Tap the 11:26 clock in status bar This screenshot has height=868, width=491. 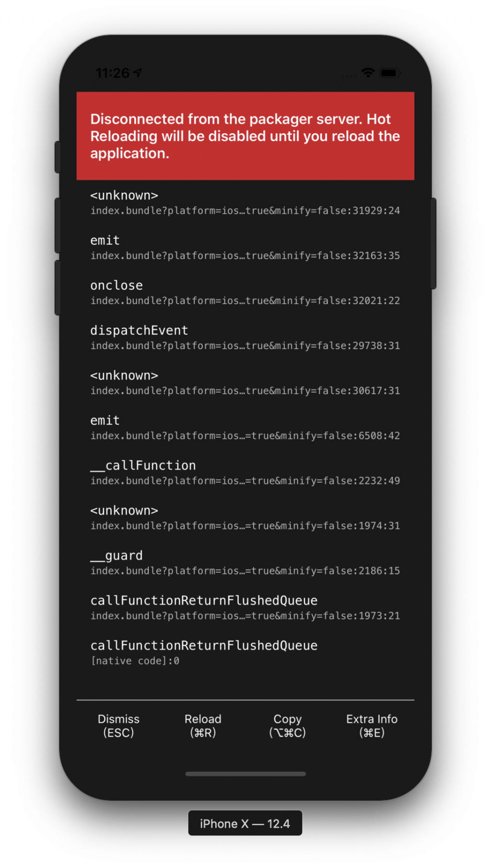[x=113, y=73]
